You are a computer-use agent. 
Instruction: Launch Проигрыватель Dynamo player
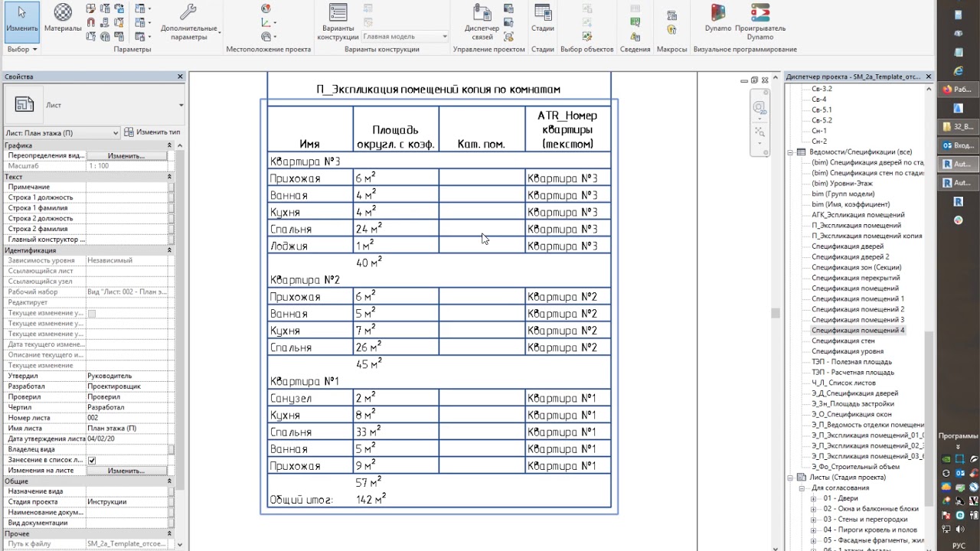click(x=760, y=22)
